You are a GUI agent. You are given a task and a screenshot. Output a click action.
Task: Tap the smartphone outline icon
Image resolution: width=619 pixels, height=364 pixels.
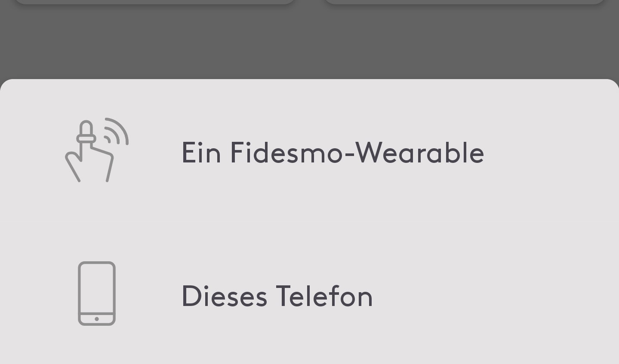pos(96,293)
